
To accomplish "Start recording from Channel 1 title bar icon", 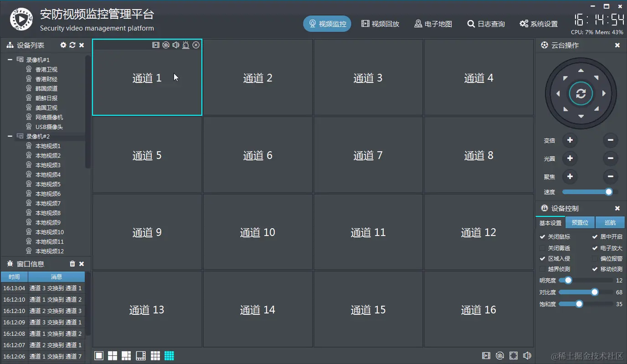I will coord(156,45).
